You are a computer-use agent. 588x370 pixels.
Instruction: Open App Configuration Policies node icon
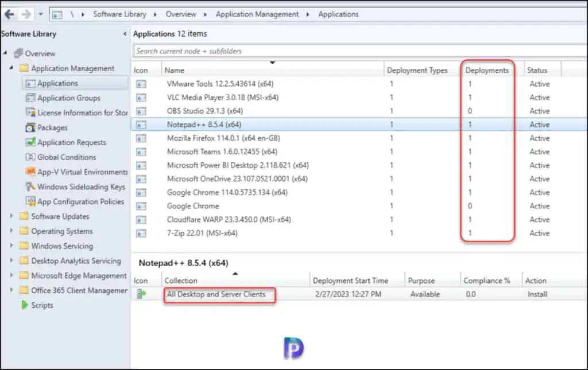(30, 201)
